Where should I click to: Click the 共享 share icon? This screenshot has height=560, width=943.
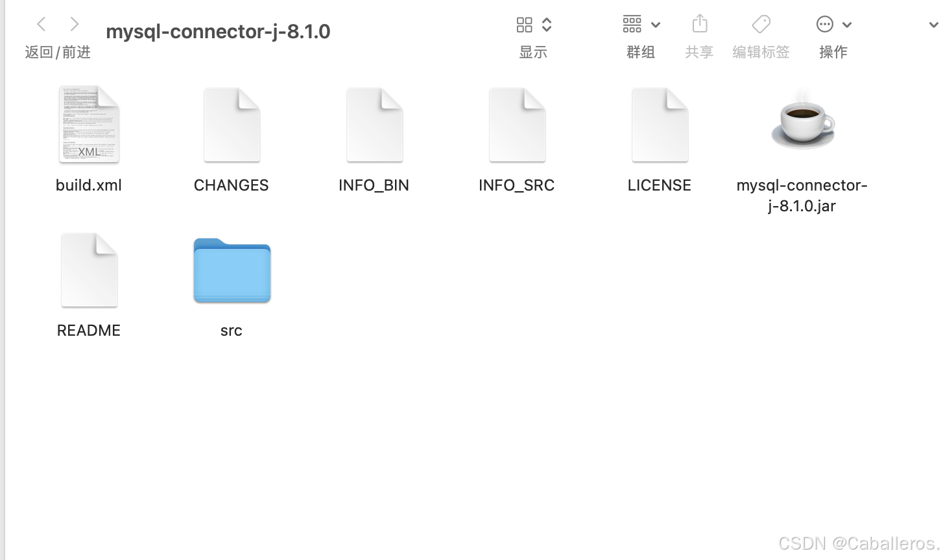[x=699, y=23]
